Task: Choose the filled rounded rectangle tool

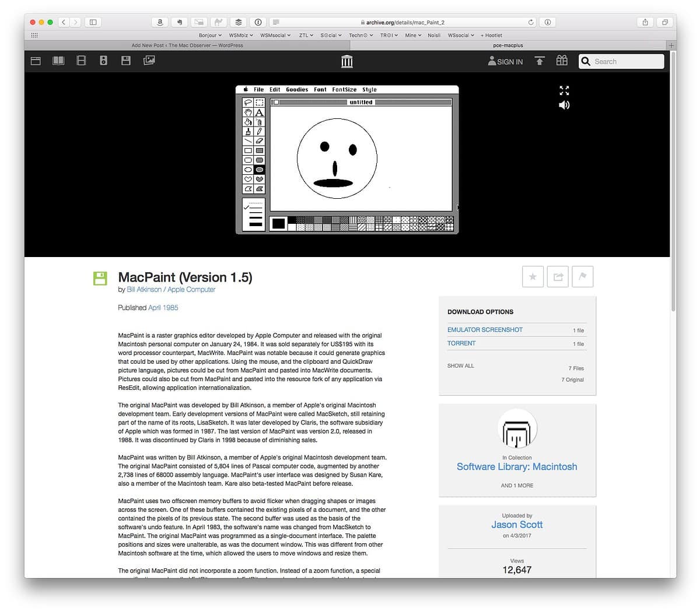Action: point(260,160)
